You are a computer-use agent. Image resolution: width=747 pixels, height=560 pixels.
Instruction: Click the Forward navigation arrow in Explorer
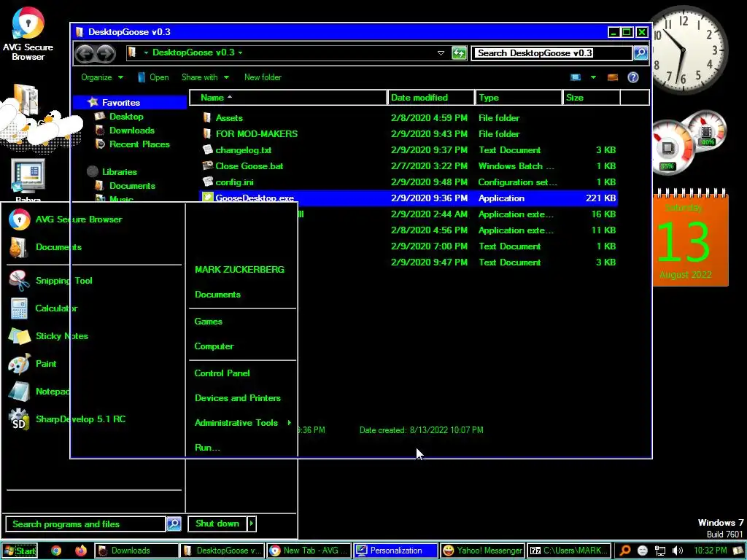(106, 53)
